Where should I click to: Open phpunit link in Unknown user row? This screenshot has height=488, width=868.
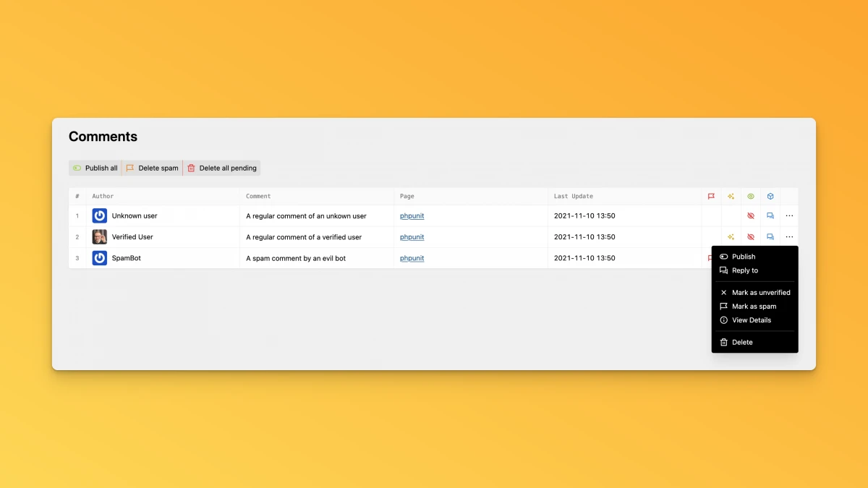click(x=412, y=215)
